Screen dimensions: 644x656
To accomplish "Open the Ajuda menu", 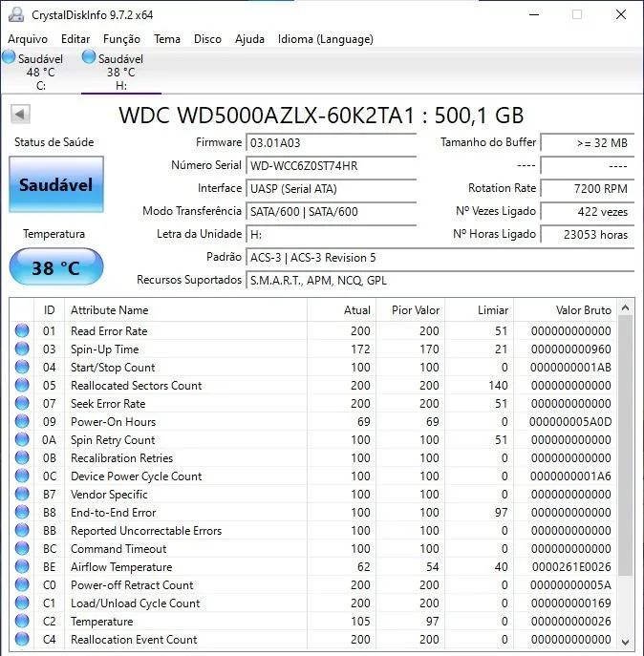I will pos(249,39).
